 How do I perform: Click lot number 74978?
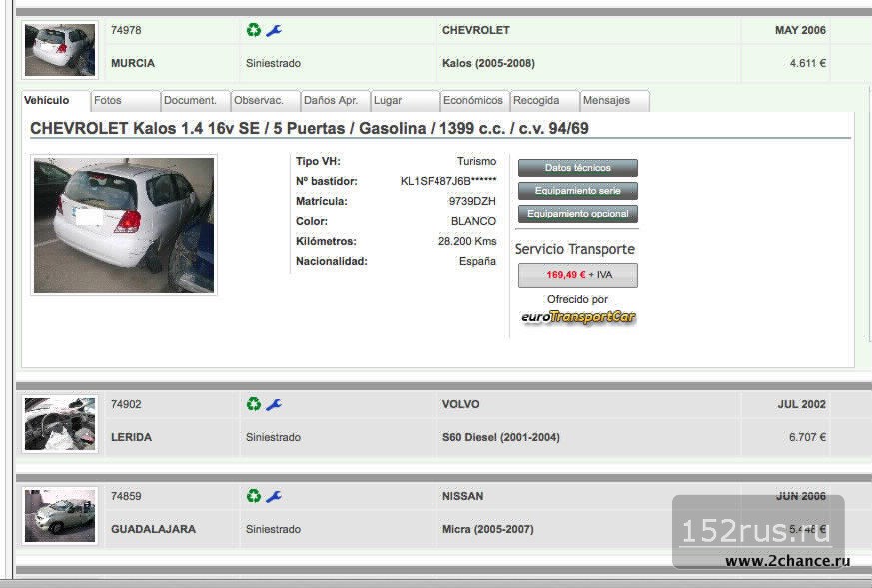tap(126, 30)
